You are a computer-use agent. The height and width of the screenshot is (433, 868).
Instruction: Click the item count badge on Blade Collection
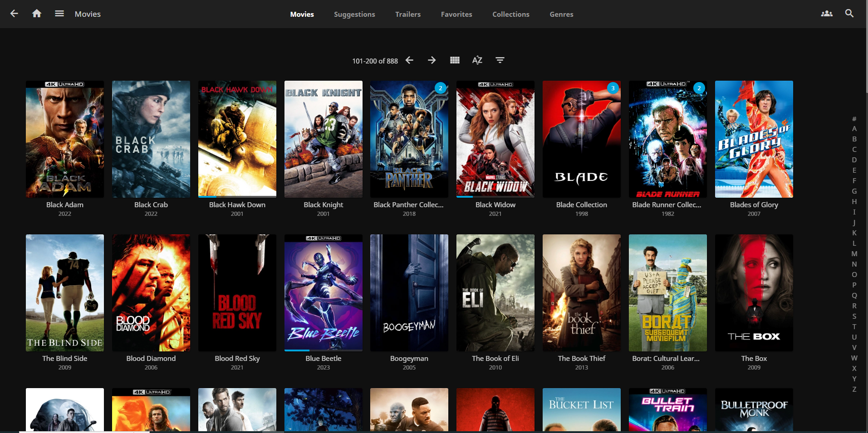[613, 89]
